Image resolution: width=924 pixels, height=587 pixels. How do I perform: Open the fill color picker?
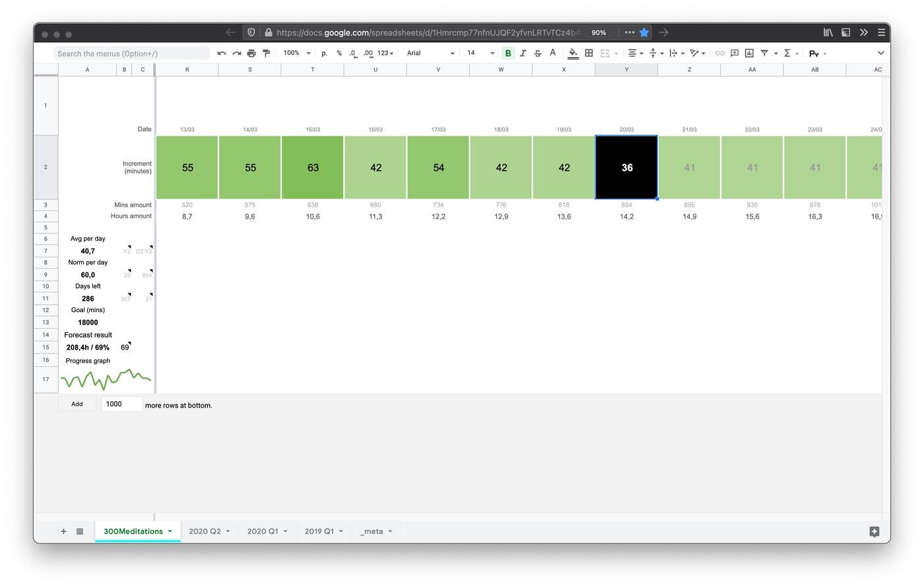(573, 53)
